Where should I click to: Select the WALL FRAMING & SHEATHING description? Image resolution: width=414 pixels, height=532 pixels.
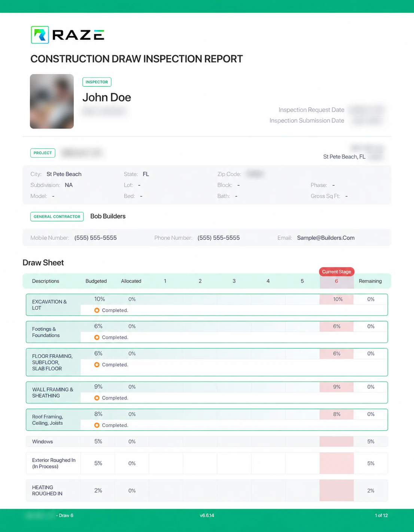(x=53, y=392)
